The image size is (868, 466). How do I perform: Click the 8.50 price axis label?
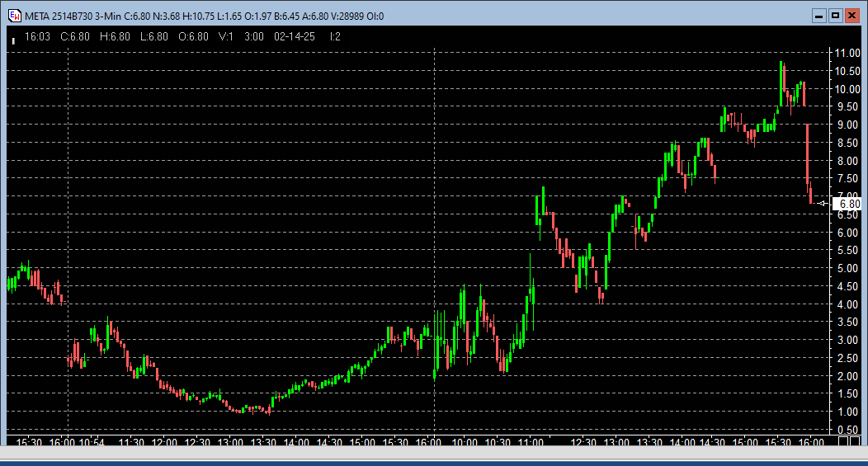tap(847, 143)
